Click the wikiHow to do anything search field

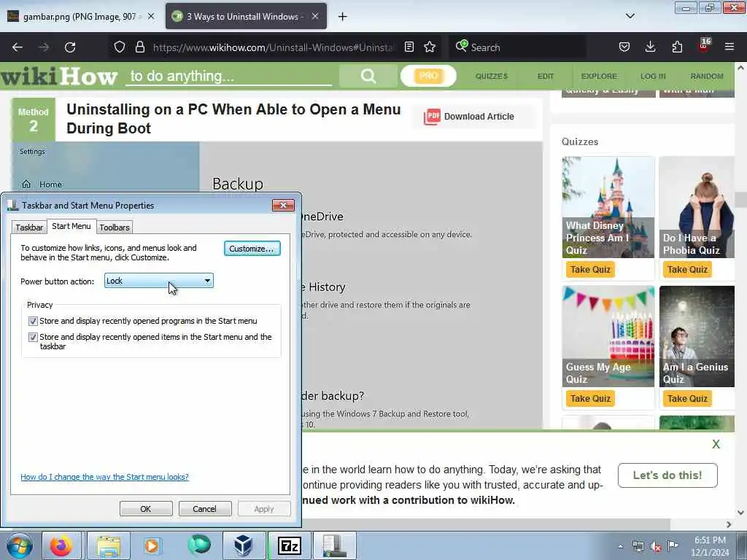point(228,76)
